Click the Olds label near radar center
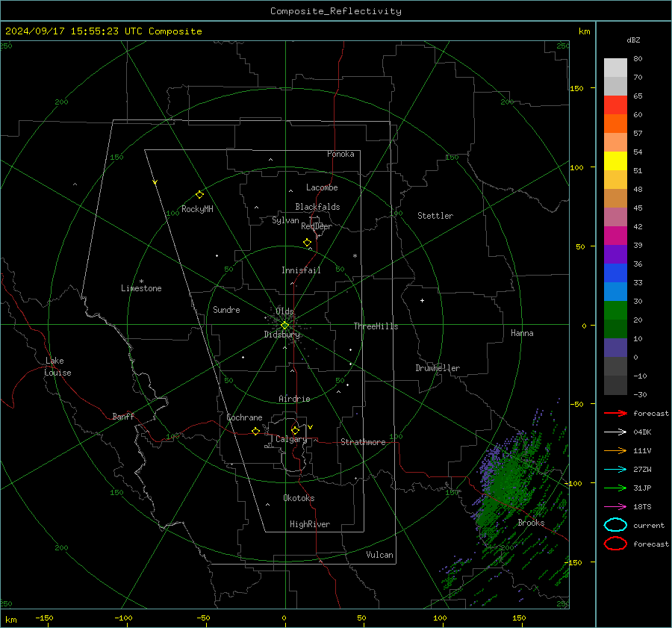Viewport: 672px width, 628px height. (284, 311)
